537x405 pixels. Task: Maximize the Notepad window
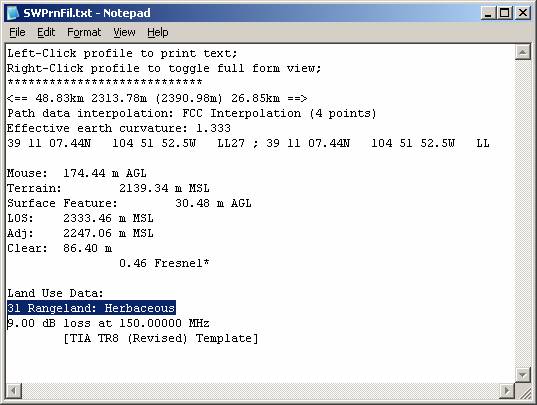505,13
